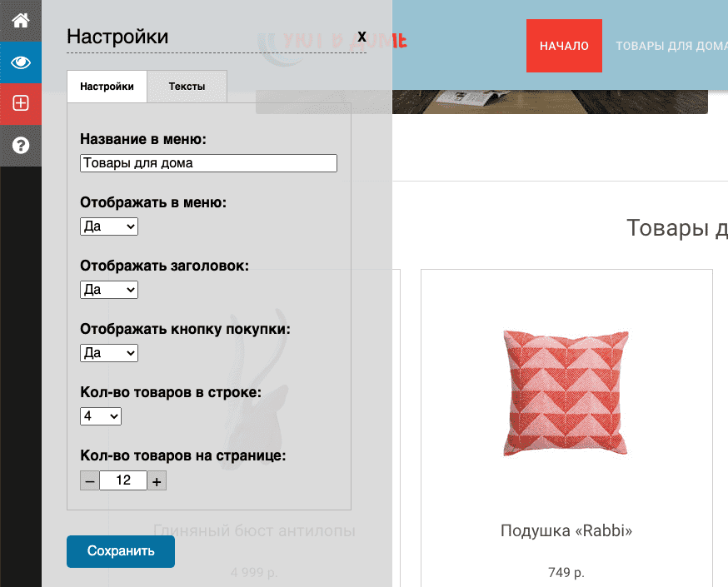Switch to the Тексты tab

[x=187, y=87]
